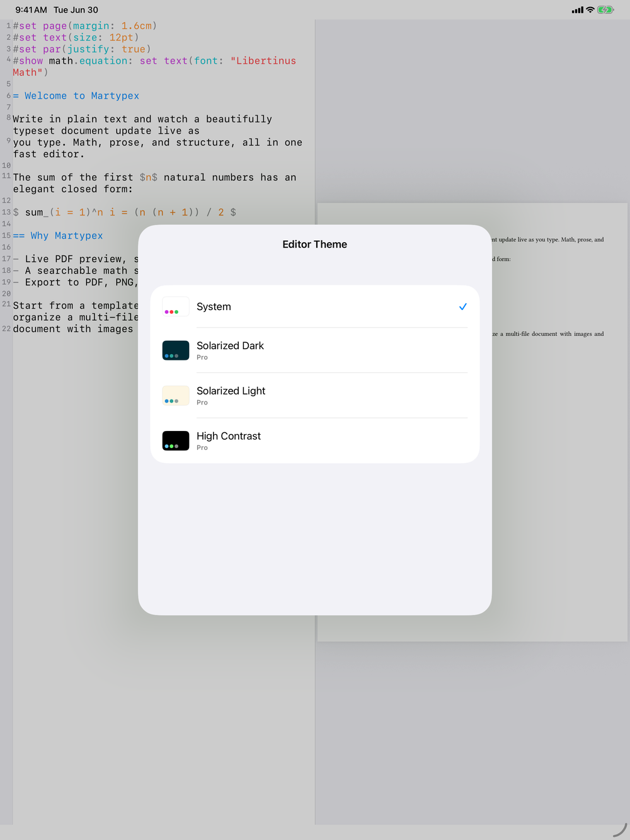Screen dimensions: 630x840
Task: Click the Editor Theme dialog title
Action: click(315, 245)
